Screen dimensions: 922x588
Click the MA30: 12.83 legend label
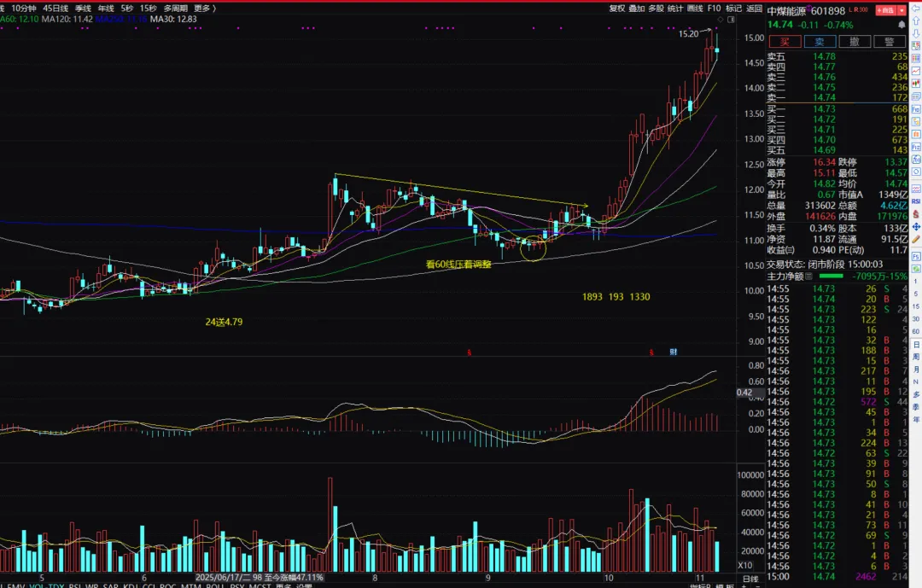pyautogui.click(x=173, y=19)
